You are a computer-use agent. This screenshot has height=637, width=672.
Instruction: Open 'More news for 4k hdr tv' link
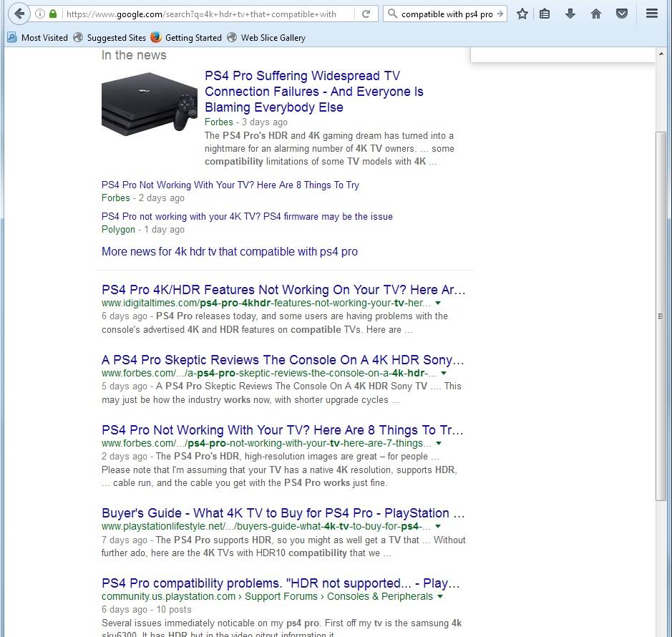coord(229,251)
